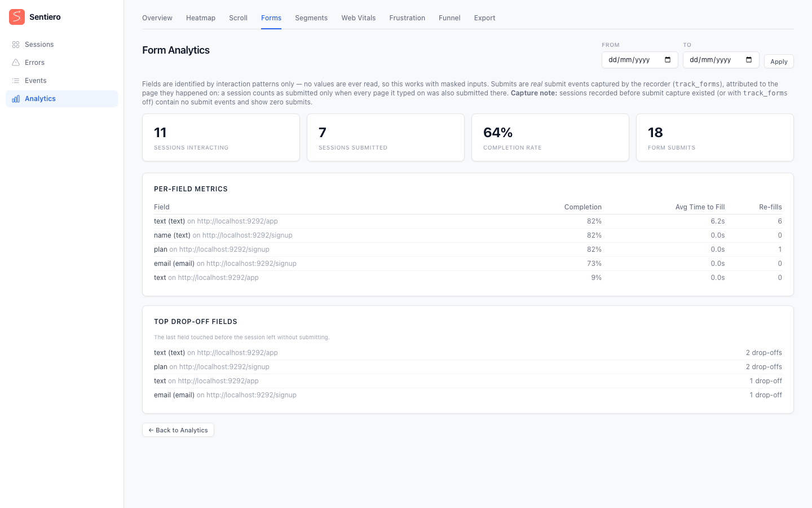Switch to the Scroll tab
812x508 pixels.
tap(238, 18)
